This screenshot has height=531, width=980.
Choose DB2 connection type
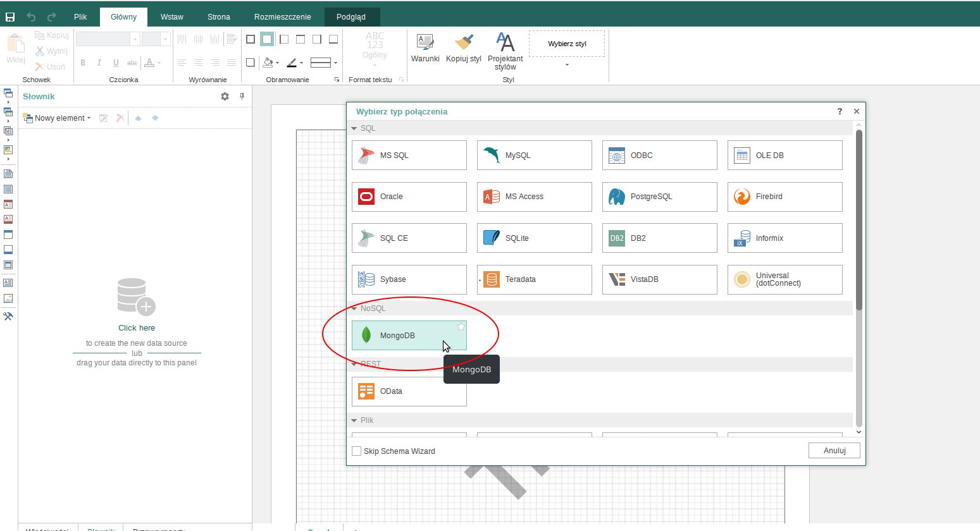pos(660,238)
